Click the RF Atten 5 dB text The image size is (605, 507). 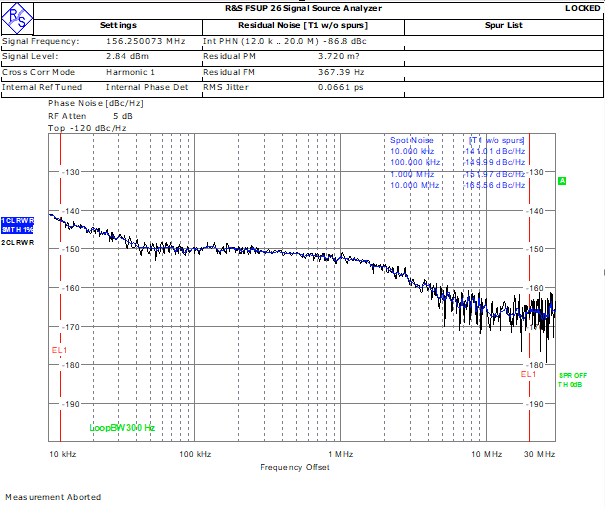(x=90, y=116)
